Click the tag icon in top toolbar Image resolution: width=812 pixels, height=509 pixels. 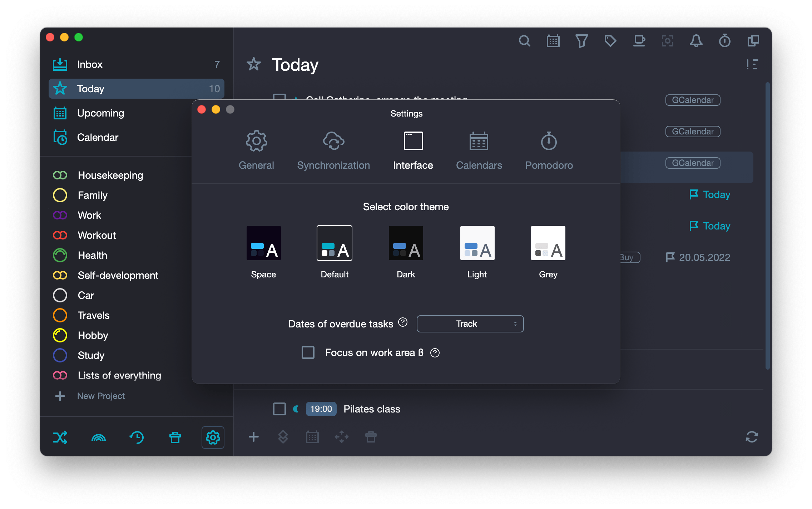[610, 41]
